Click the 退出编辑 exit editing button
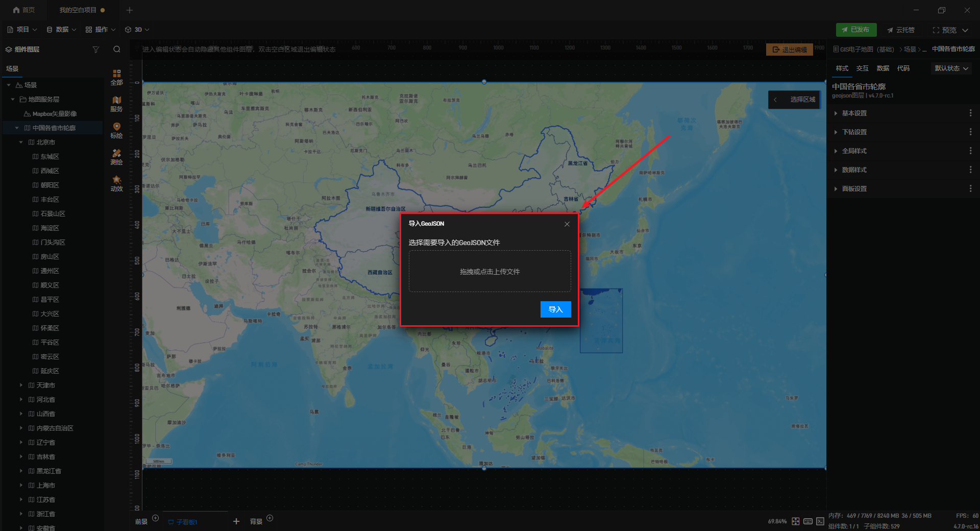This screenshot has width=980, height=531. pos(789,50)
